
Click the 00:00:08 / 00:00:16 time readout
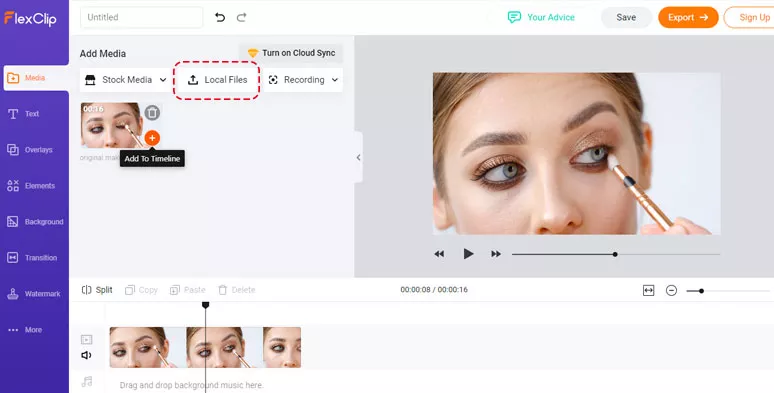(434, 290)
